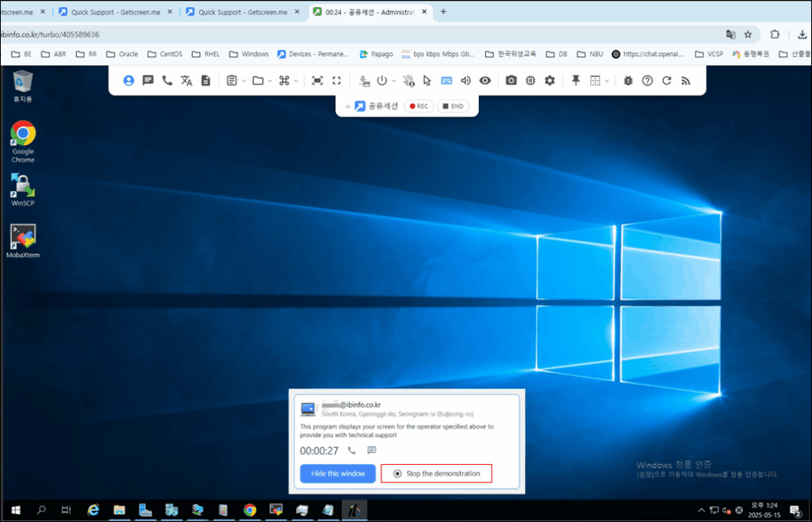Toggle the block user input hand icon
This screenshot has width=812, height=522.
click(x=408, y=80)
